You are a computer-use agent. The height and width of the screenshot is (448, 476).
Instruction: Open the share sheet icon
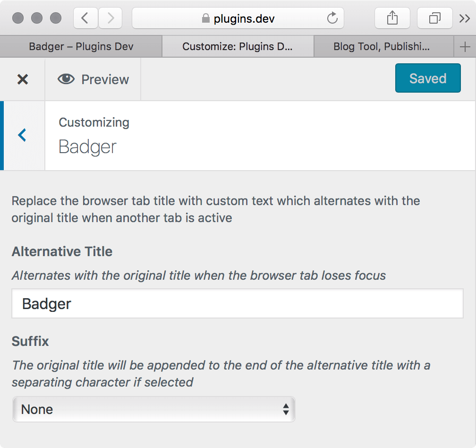(x=392, y=18)
